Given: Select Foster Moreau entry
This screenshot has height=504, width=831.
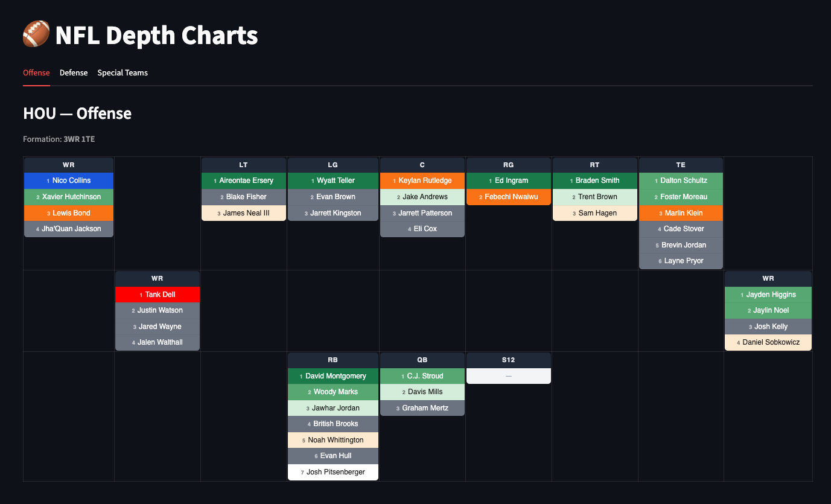Looking at the screenshot, I should pos(681,197).
